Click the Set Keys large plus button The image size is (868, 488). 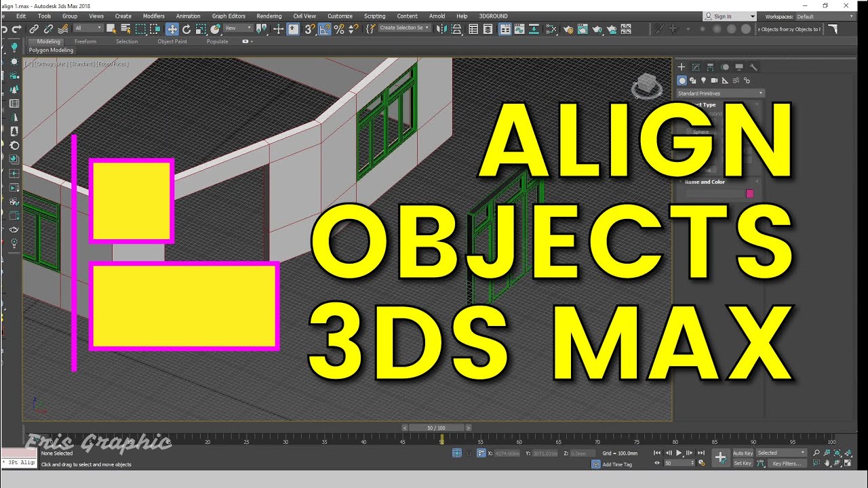[x=721, y=457]
